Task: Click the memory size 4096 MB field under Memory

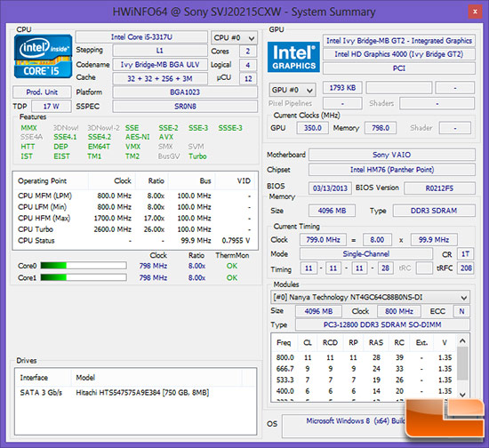Action: point(332,211)
